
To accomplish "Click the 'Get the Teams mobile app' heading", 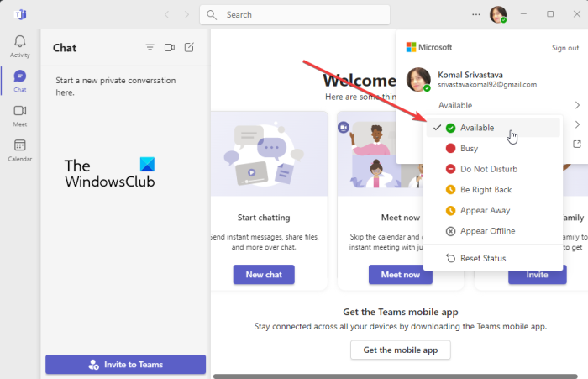I will pyautogui.click(x=401, y=312).
